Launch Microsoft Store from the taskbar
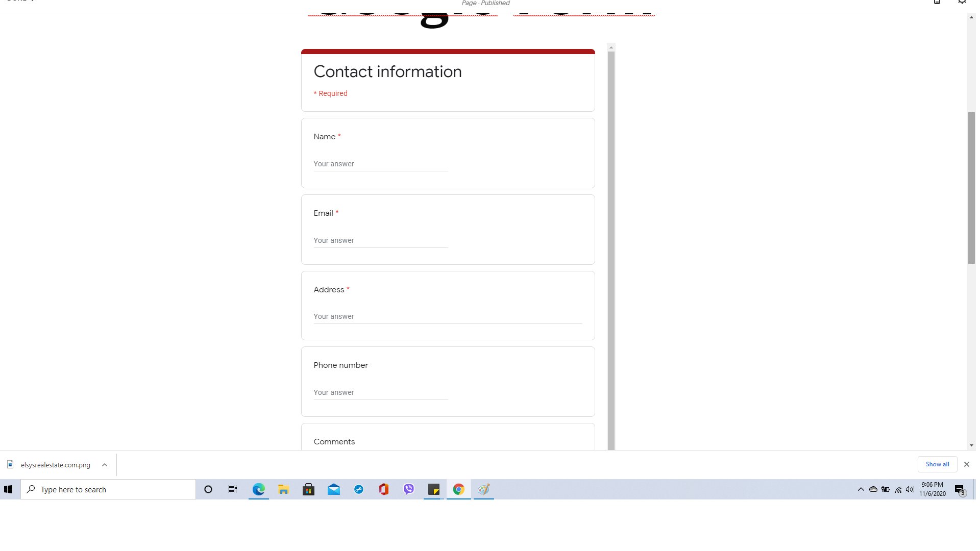This screenshot has width=980, height=551. pos(308,490)
